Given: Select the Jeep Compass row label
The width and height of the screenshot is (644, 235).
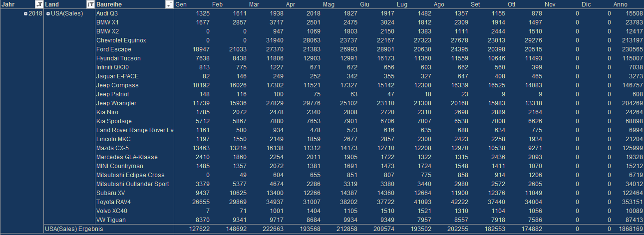Looking at the screenshot, I should tap(117, 85).
